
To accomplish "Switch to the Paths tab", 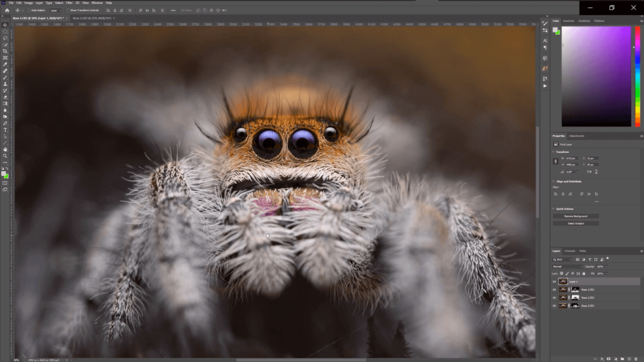I will point(582,251).
